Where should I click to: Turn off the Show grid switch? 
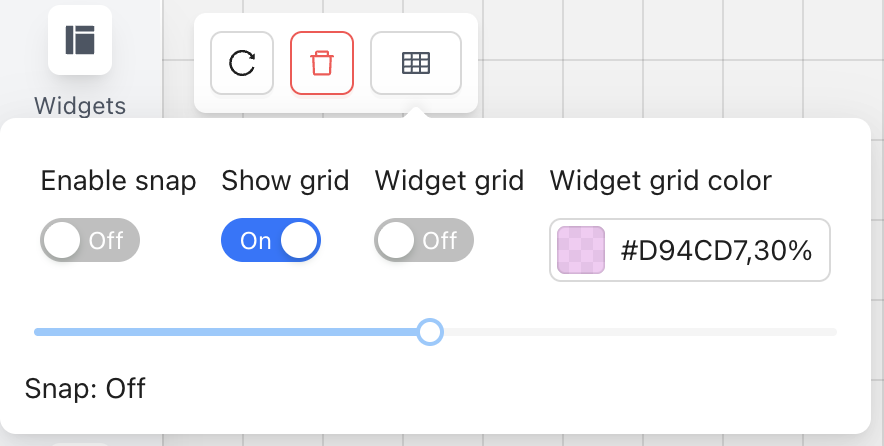(x=270, y=241)
